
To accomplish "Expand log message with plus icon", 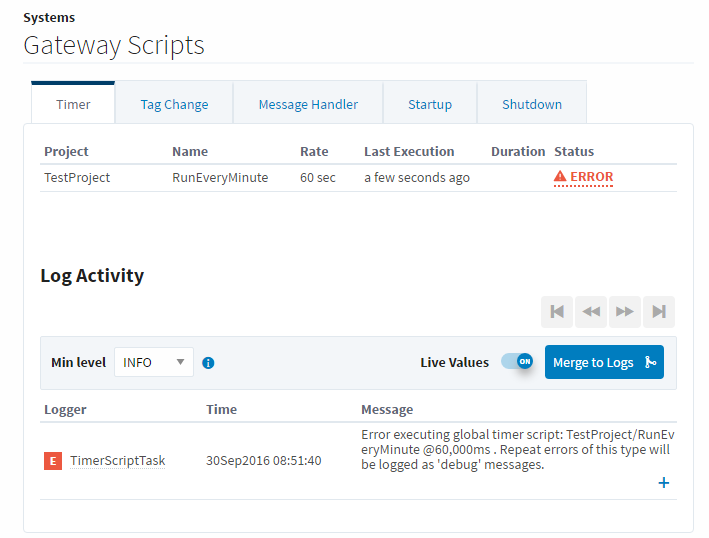I will pyautogui.click(x=663, y=483).
